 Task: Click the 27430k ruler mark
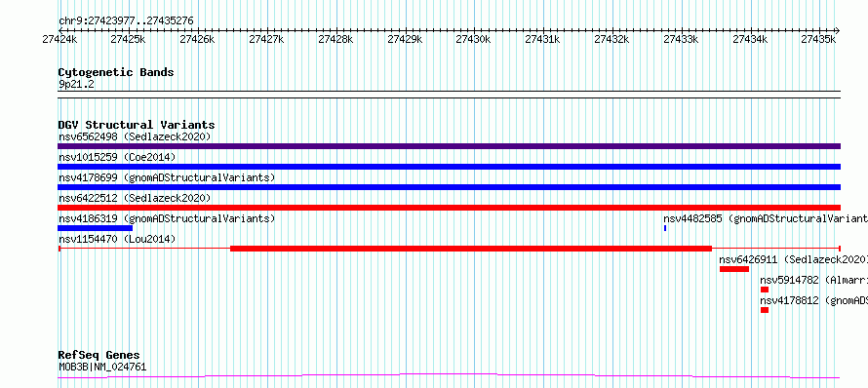point(473,39)
